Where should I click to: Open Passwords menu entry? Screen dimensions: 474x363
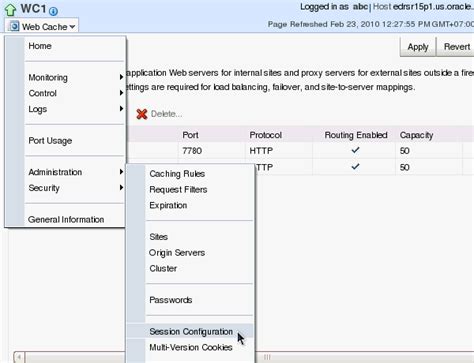[x=171, y=300]
